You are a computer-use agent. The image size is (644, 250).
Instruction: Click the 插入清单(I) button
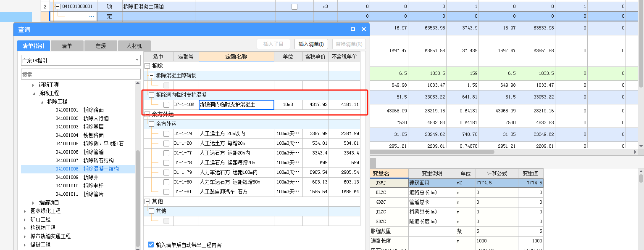[311, 44]
